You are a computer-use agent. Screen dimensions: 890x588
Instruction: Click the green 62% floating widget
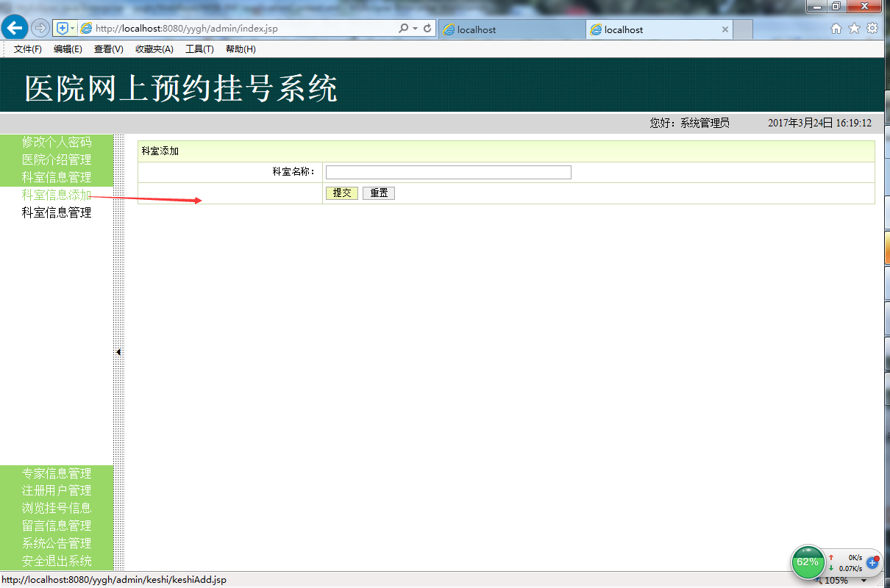pos(808,562)
